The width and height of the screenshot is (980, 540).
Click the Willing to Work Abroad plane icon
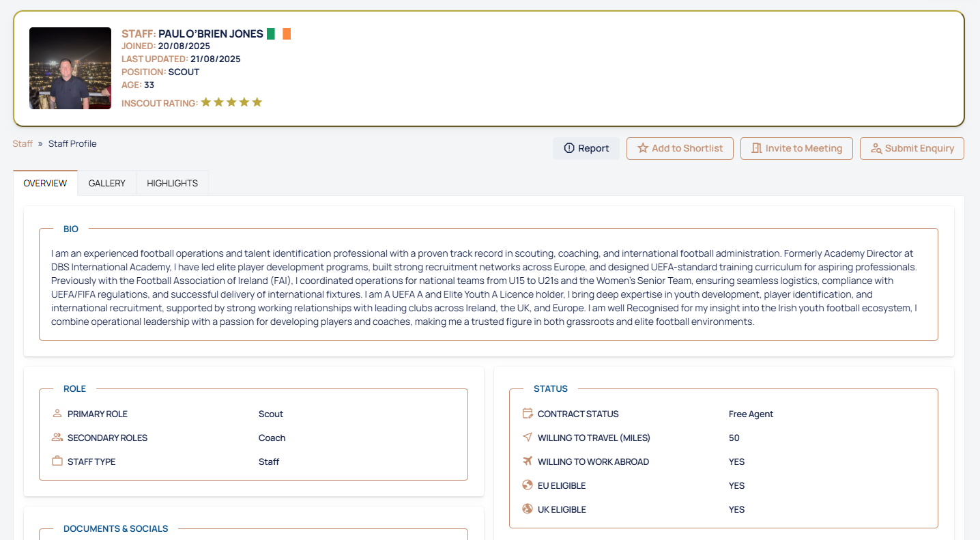(528, 461)
